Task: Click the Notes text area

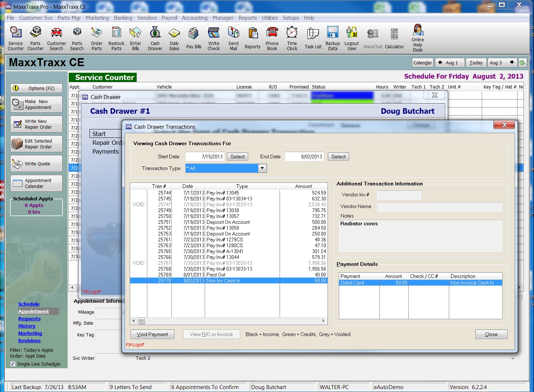Action: click(x=421, y=235)
